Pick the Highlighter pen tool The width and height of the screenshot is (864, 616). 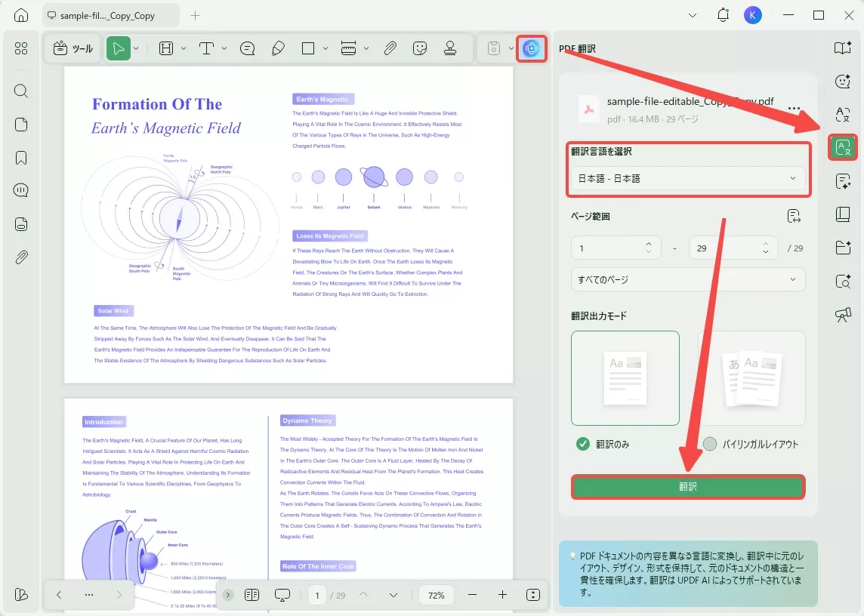[278, 48]
